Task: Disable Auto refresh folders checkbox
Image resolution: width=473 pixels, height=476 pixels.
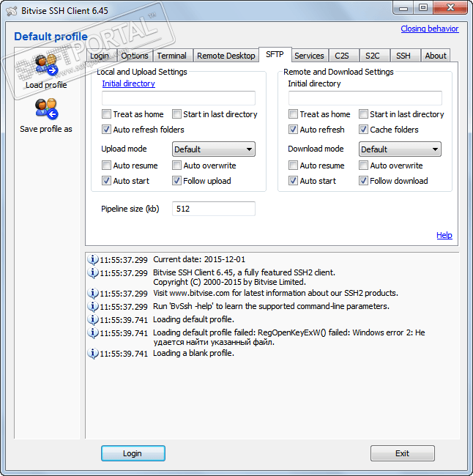Action: pyautogui.click(x=106, y=130)
